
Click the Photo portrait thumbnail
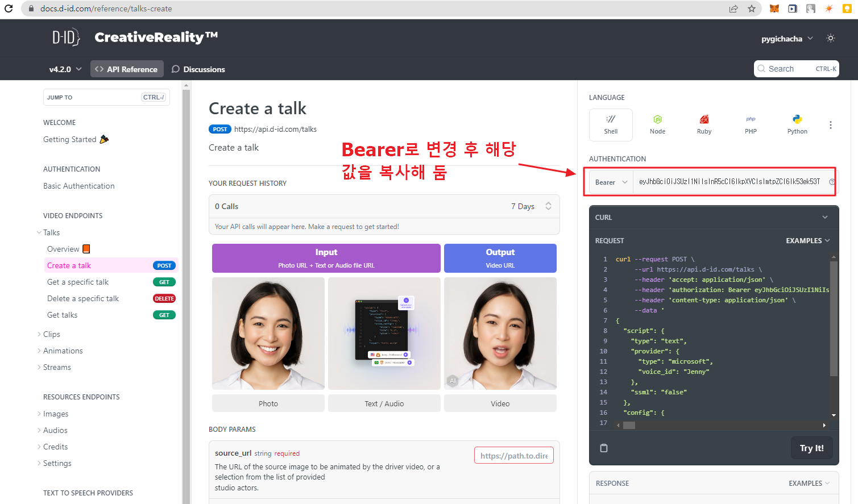[268, 334]
